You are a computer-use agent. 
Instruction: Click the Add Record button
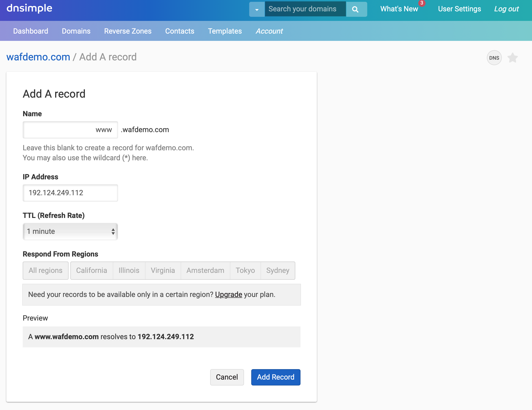point(276,377)
